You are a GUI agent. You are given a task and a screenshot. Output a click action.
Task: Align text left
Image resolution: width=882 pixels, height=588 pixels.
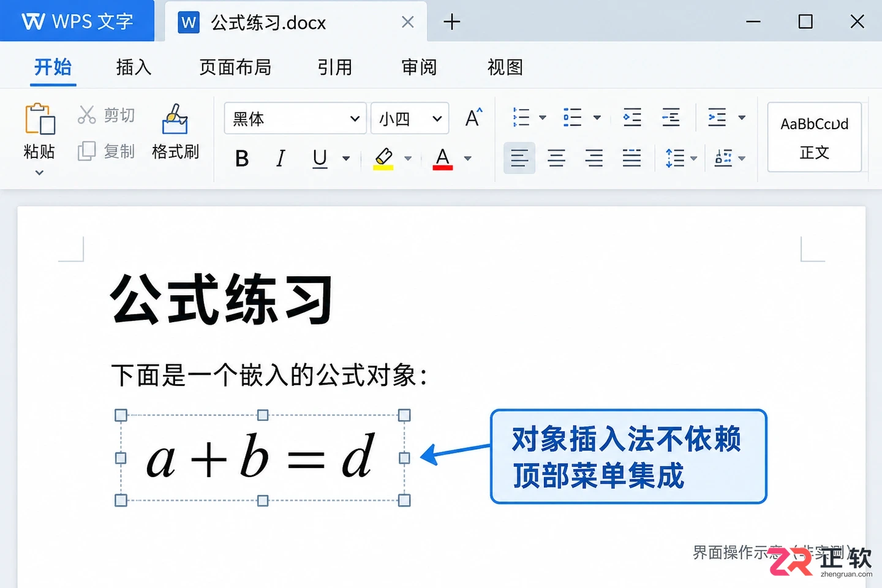coord(519,158)
